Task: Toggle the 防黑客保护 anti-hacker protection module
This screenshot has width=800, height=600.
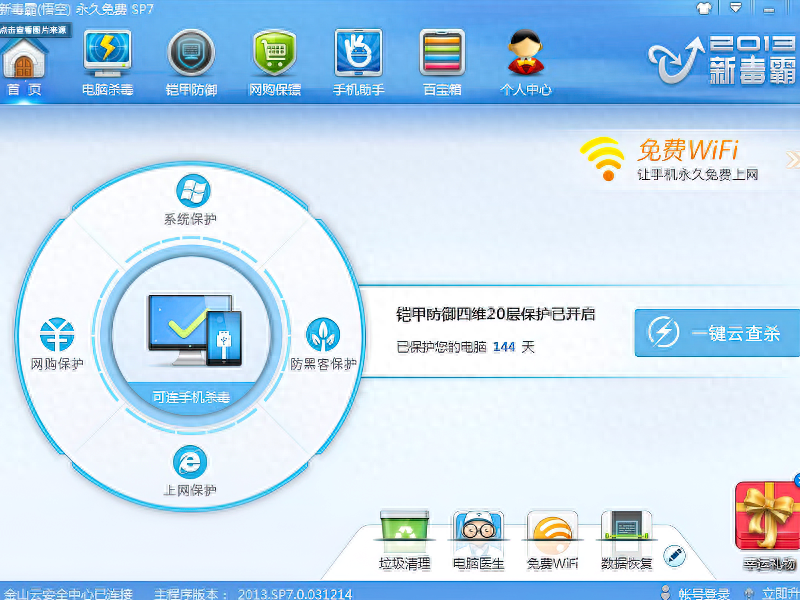Action: coord(323,343)
